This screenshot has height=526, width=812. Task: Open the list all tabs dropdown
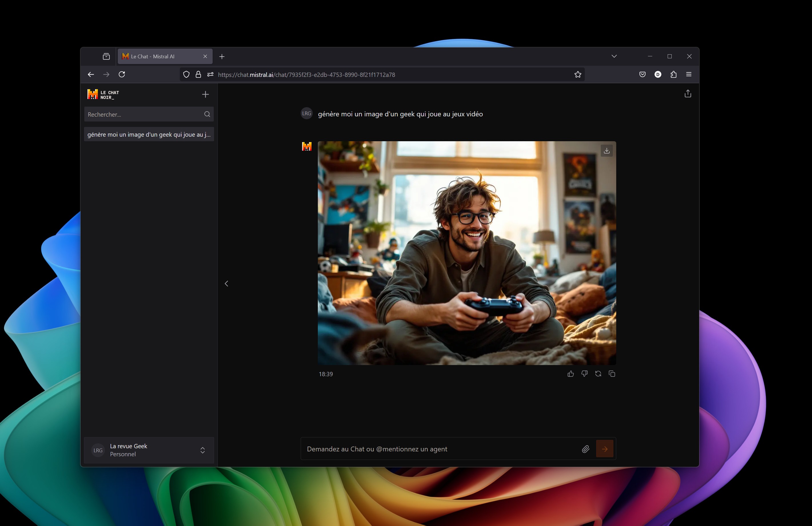(614, 56)
